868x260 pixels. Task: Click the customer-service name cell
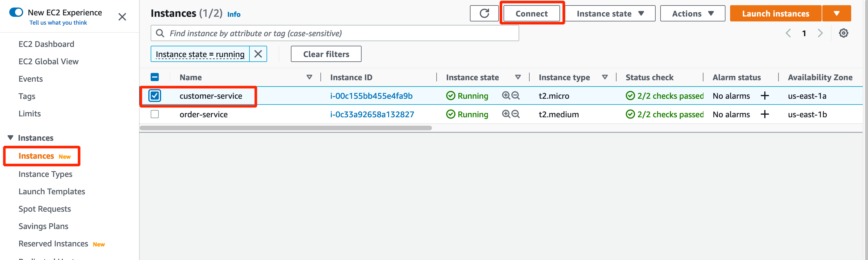click(x=211, y=96)
